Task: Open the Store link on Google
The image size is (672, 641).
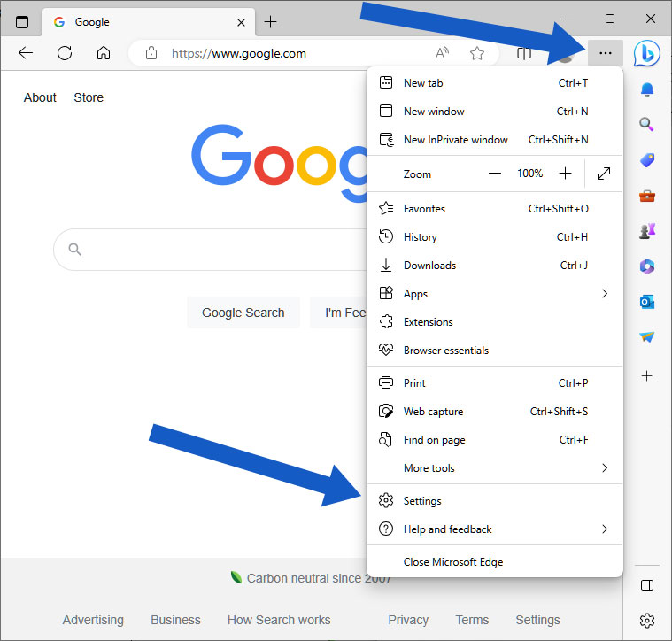Action: [x=89, y=97]
